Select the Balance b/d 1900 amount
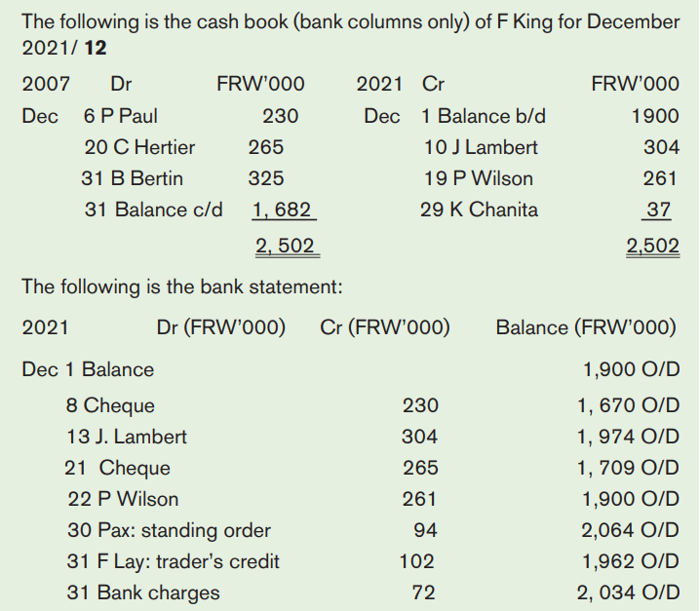This screenshot has height=611, width=700. pyautogui.click(x=655, y=116)
